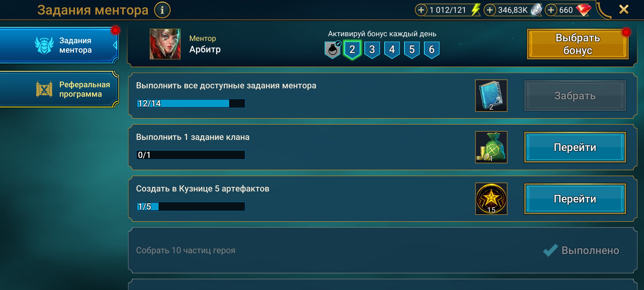Tap the red gem icon
The width and height of the screenshot is (644, 290).
[x=583, y=10]
